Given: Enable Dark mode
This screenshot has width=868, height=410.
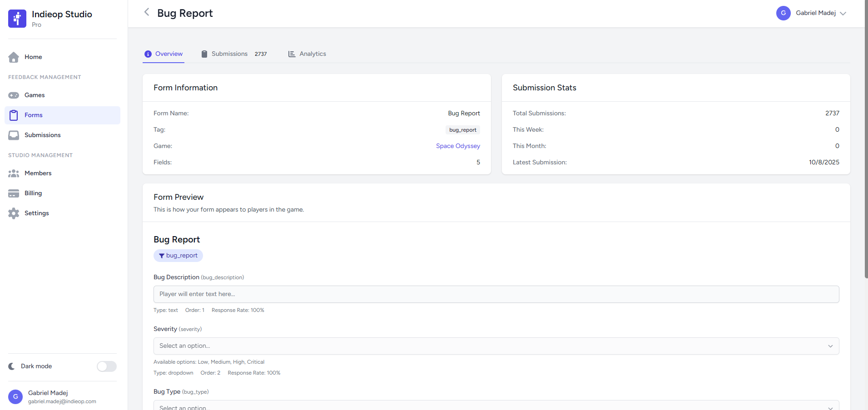Looking at the screenshot, I should tap(106, 366).
